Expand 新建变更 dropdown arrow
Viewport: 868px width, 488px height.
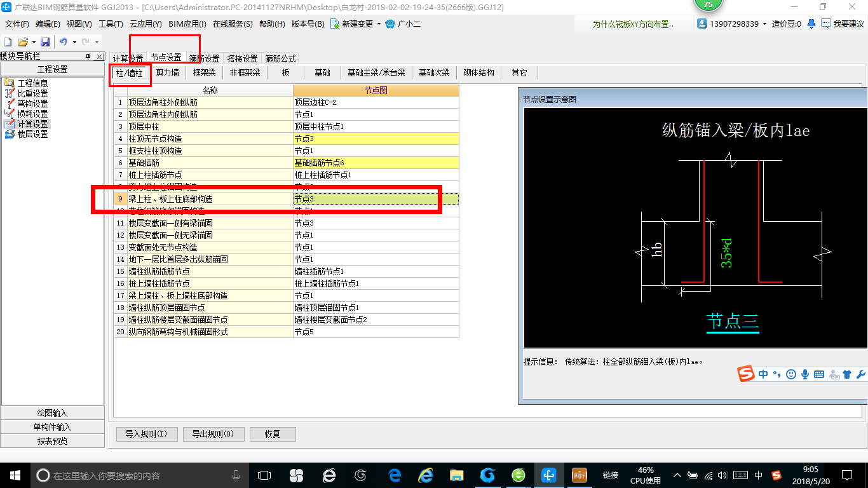(379, 24)
